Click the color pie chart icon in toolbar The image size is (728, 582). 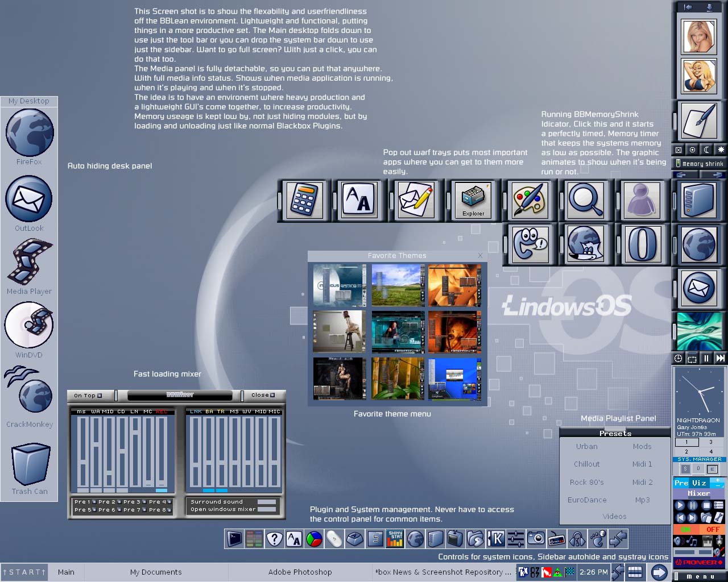315,538
